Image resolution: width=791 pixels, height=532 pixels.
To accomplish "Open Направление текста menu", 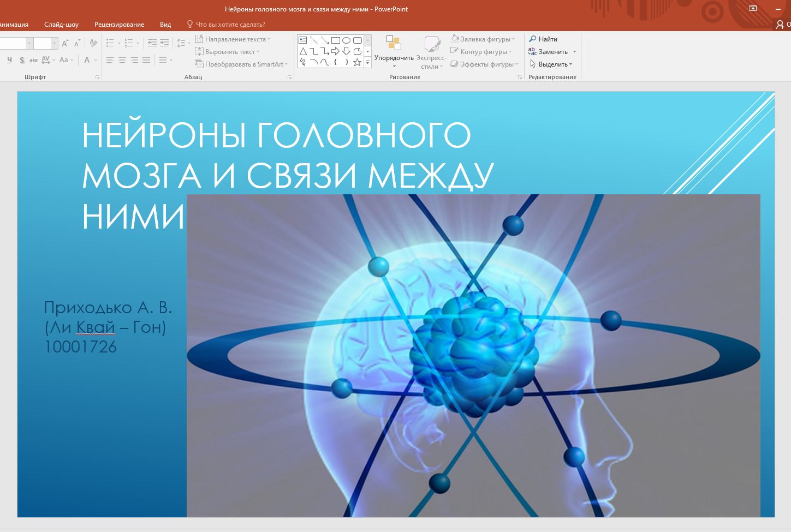I will (233, 39).
